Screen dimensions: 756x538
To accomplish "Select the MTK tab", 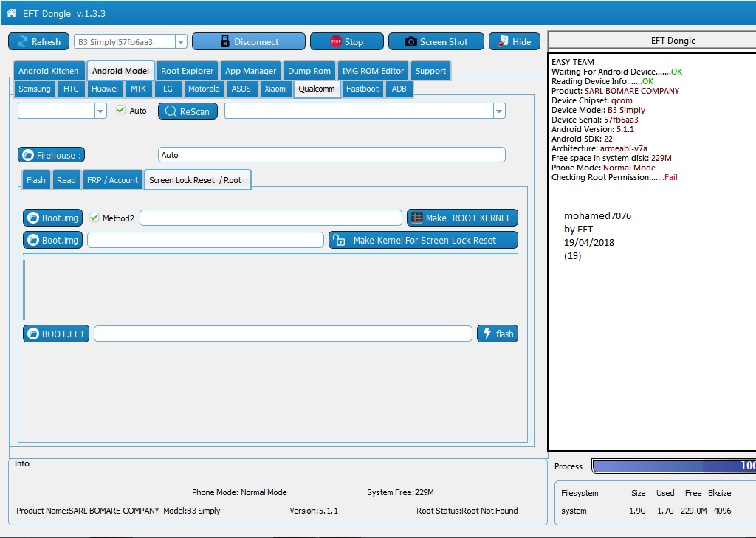I will point(138,89).
